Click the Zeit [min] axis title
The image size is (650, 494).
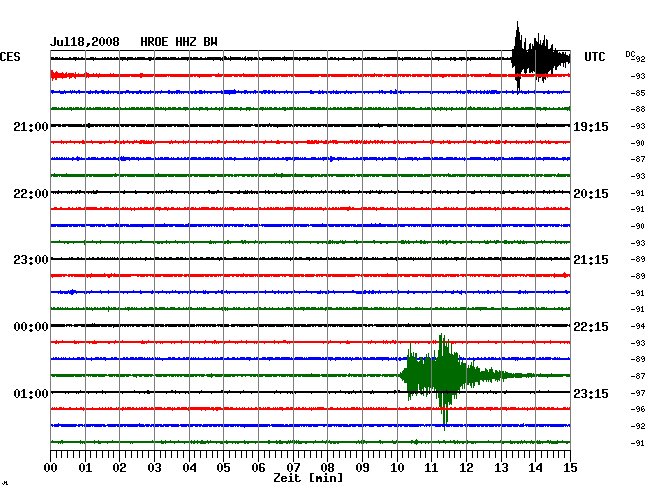coord(308,478)
